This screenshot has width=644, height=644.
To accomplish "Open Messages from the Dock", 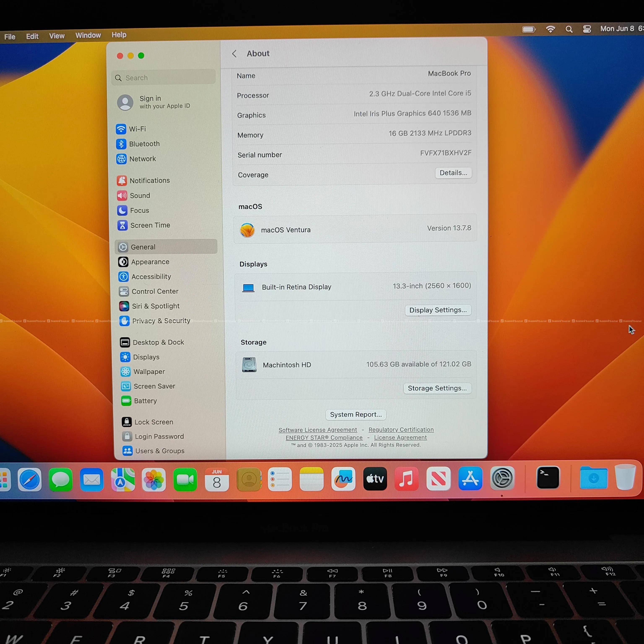I will point(61,480).
